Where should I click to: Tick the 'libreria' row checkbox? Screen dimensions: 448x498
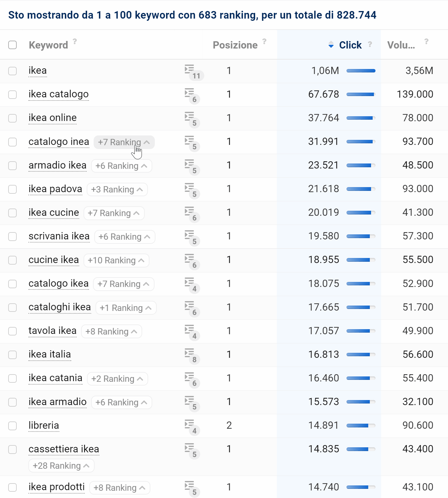tap(13, 426)
